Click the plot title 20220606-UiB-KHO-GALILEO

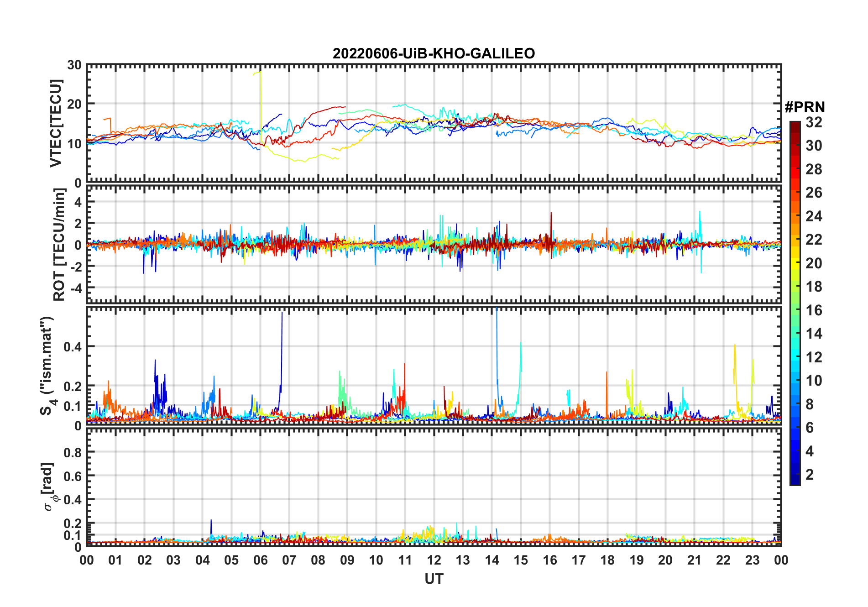point(434,53)
